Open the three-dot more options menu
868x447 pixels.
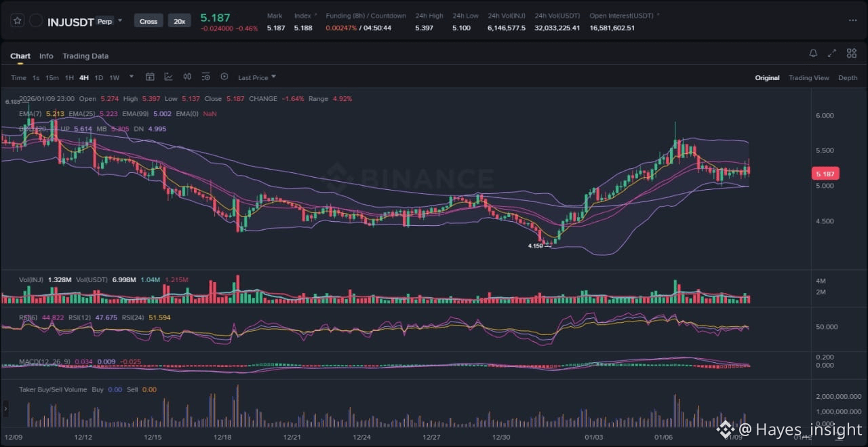pos(852,21)
